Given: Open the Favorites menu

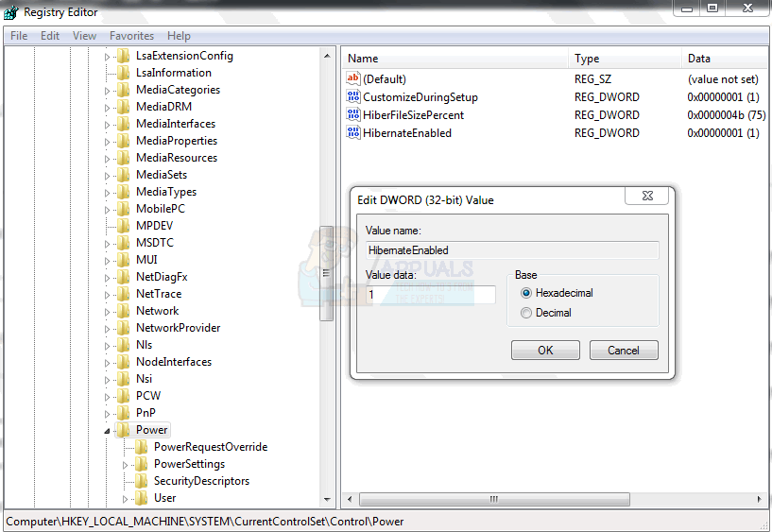Looking at the screenshot, I should 131,36.
